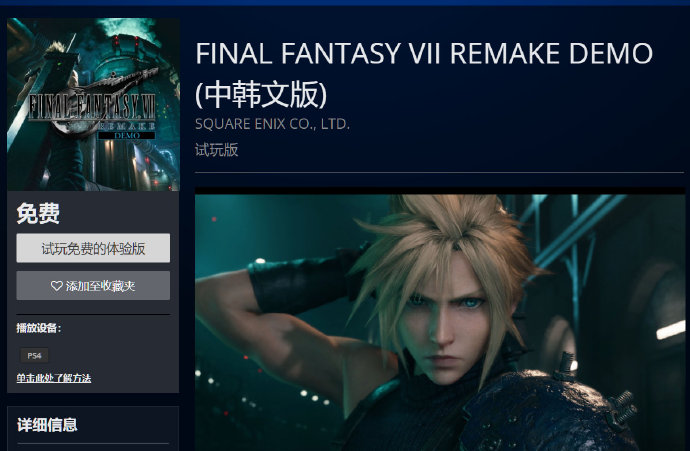Add the demo via 添加至收藏夹 text

click(100, 286)
